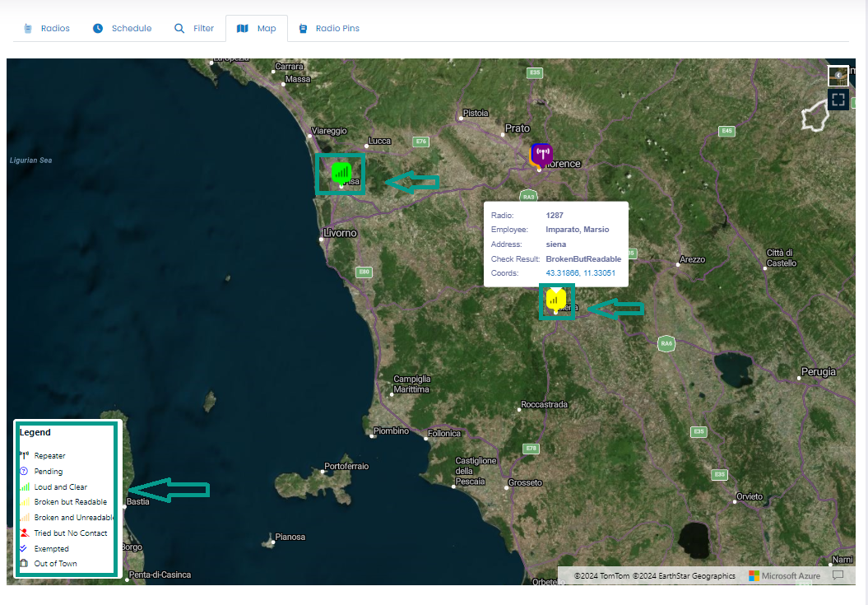Click the Broken but Readable legend icon

(25, 501)
